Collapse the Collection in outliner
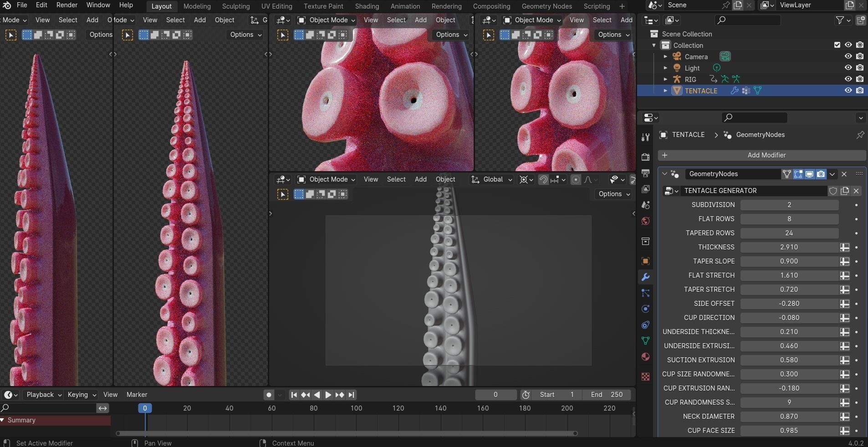This screenshot has height=447, width=868. coord(654,45)
